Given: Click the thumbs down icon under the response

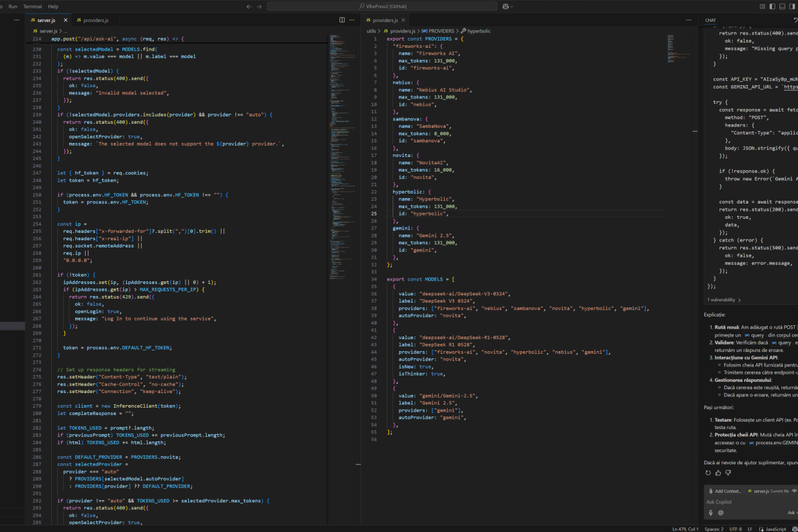Looking at the screenshot, I should (x=728, y=473).
